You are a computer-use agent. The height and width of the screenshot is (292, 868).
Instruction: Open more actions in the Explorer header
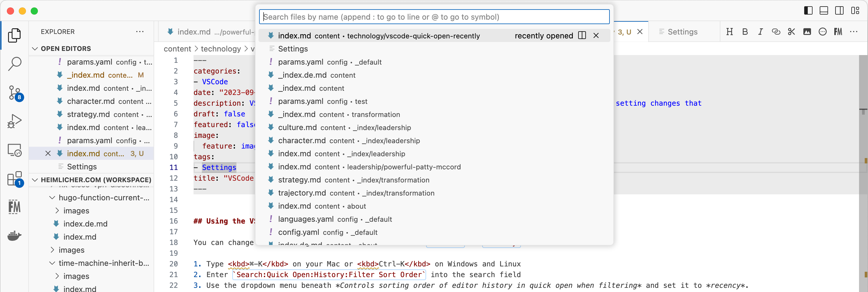[x=140, y=32]
